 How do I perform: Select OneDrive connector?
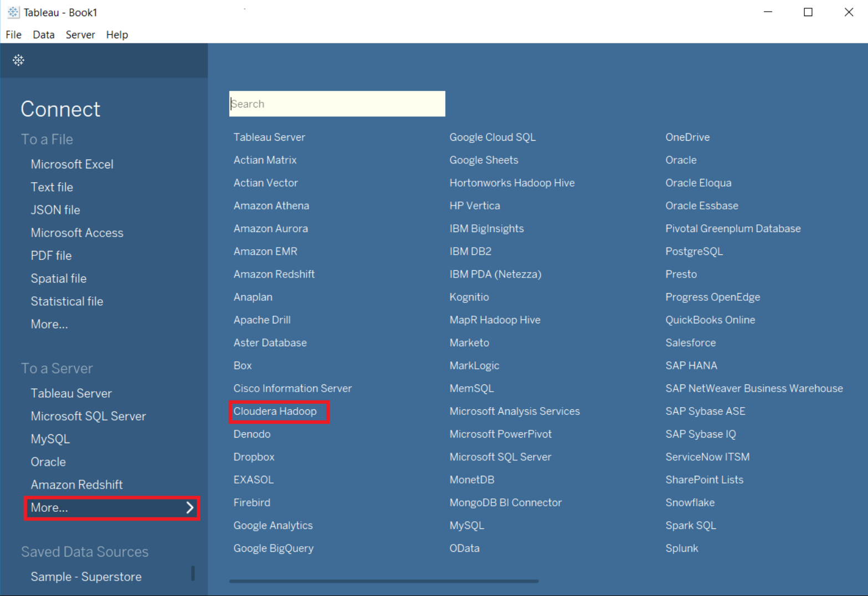(687, 137)
